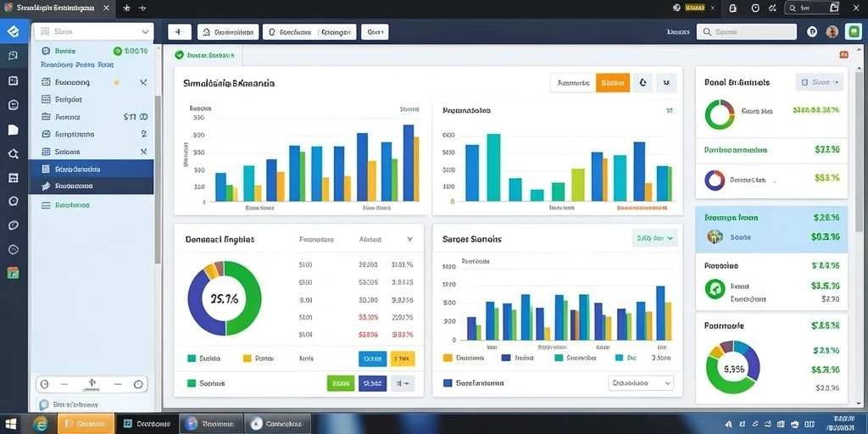The height and width of the screenshot is (434, 868).
Task: Click the plus button in the top toolbar
Action: (180, 32)
